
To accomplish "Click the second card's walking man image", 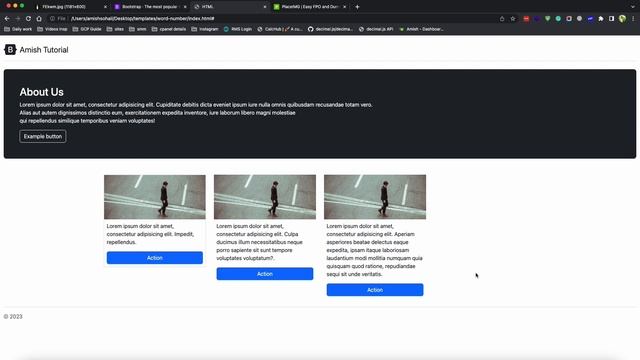I will coord(265,197).
